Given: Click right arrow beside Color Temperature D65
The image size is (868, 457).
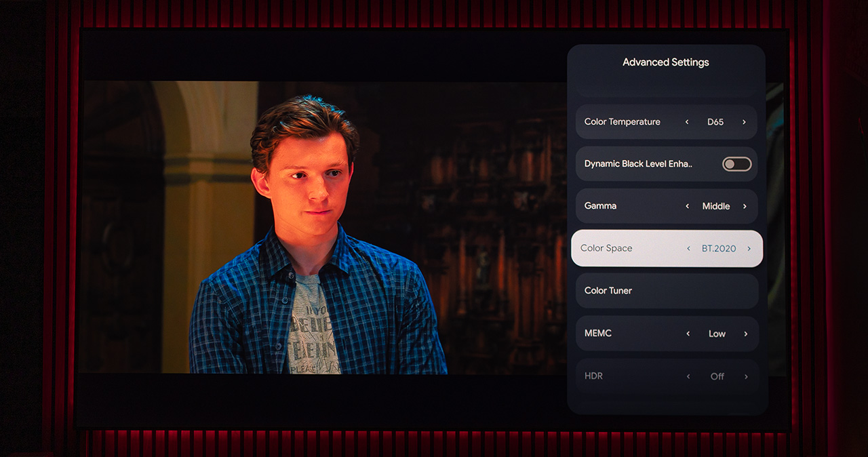Looking at the screenshot, I should pyautogui.click(x=744, y=122).
